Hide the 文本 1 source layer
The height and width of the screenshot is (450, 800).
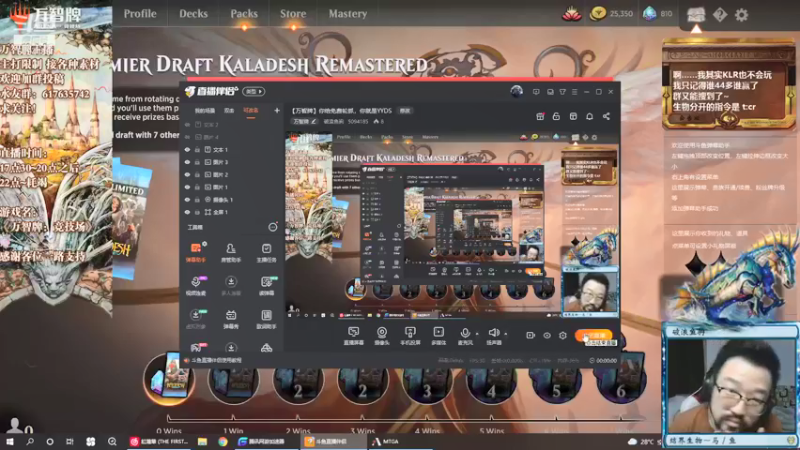pyautogui.click(x=187, y=149)
